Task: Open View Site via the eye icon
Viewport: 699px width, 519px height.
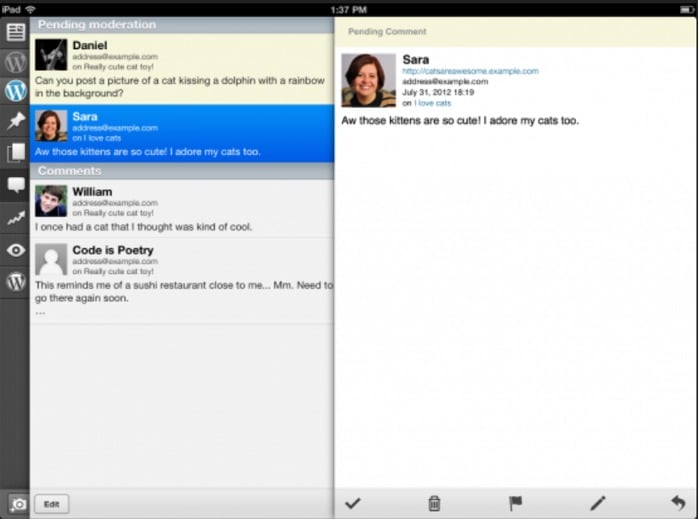Action: [16, 251]
